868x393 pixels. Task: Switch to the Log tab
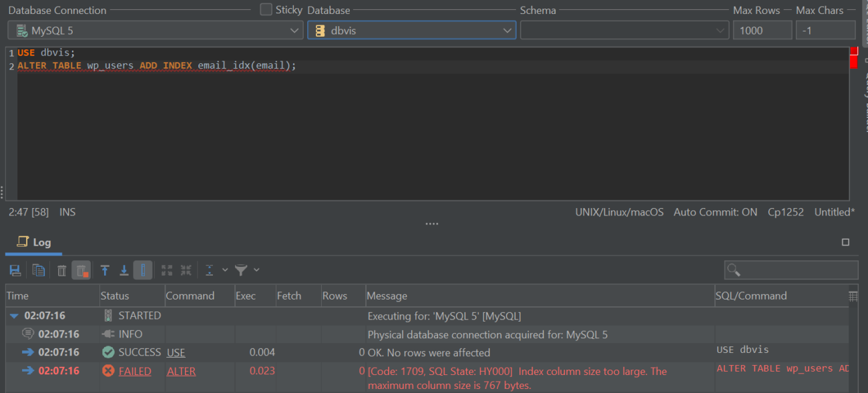(x=33, y=242)
